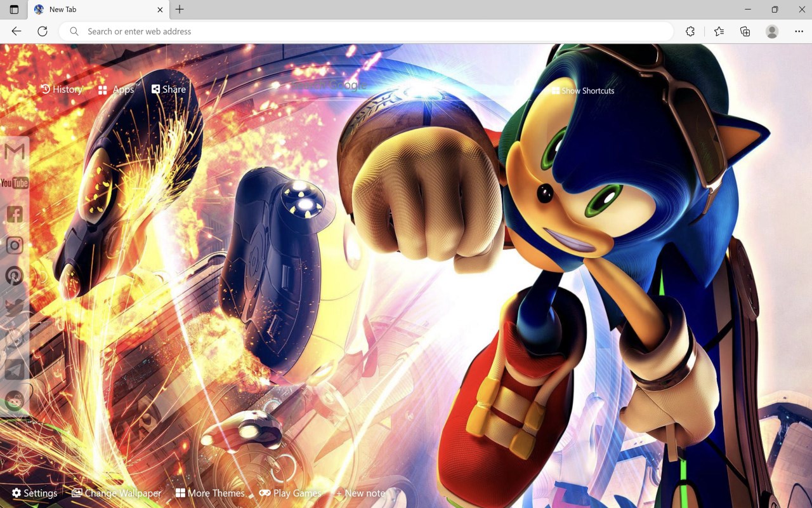Open the Favorites star icon

click(719, 31)
